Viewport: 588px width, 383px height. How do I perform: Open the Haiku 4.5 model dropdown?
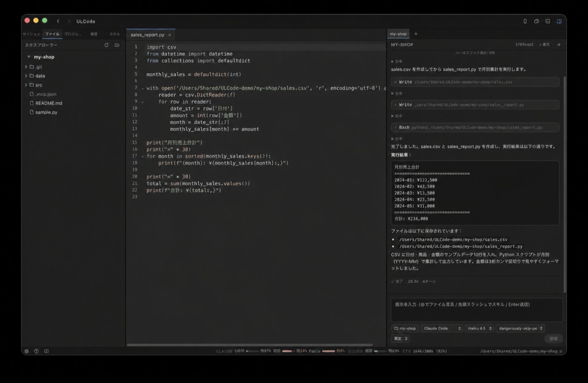click(x=479, y=328)
